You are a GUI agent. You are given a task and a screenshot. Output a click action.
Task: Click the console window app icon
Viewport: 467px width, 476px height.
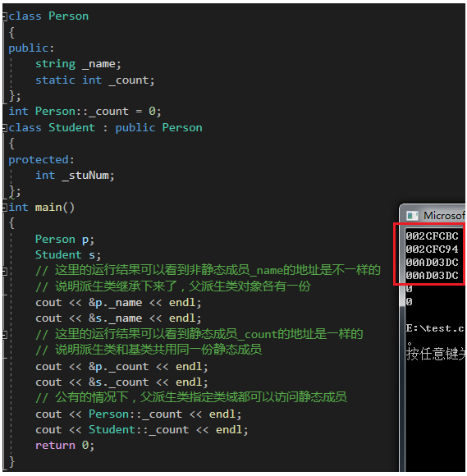pyautogui.click(x=412, y=216)
